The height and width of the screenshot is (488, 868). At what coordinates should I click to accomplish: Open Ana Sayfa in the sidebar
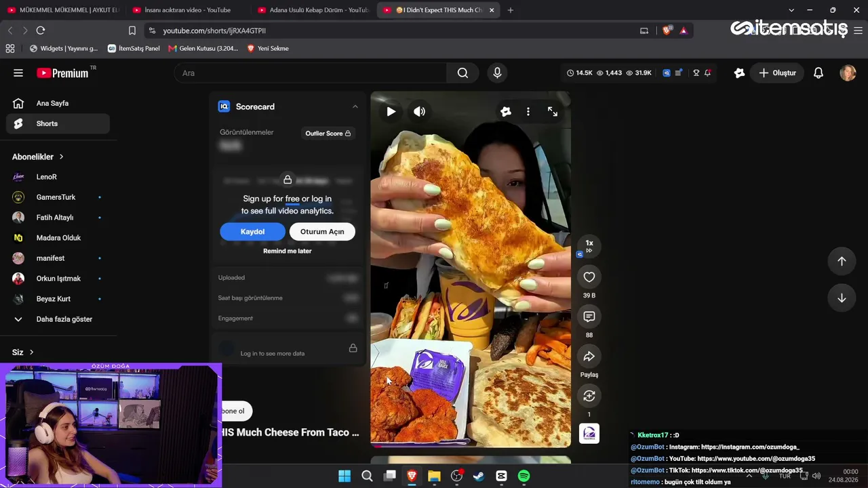point(58,103)
